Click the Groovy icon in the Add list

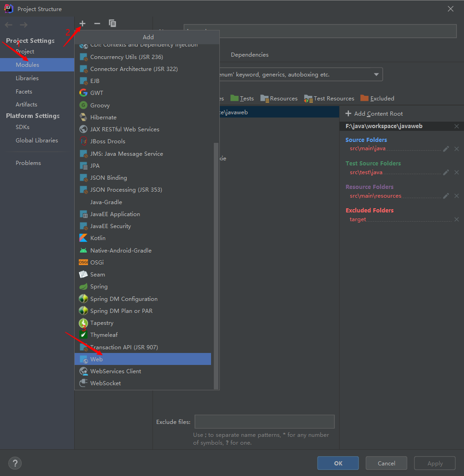[x=83, y=105]
